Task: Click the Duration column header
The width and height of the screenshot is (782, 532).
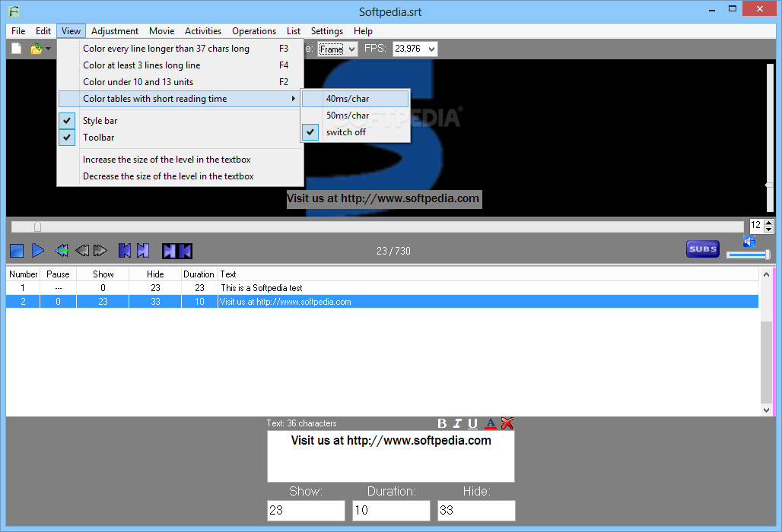Action: 199,274
